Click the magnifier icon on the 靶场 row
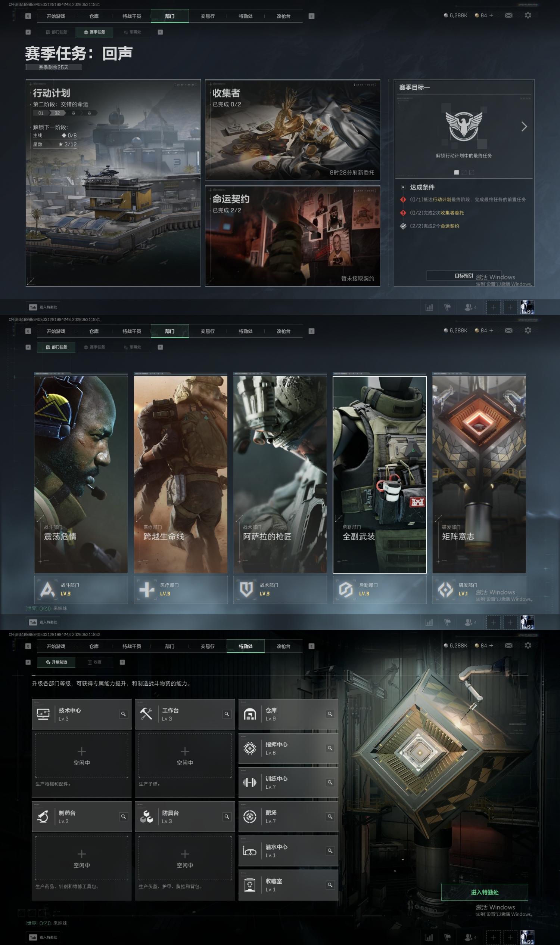 pyautogui.click(x=330, y=816)
